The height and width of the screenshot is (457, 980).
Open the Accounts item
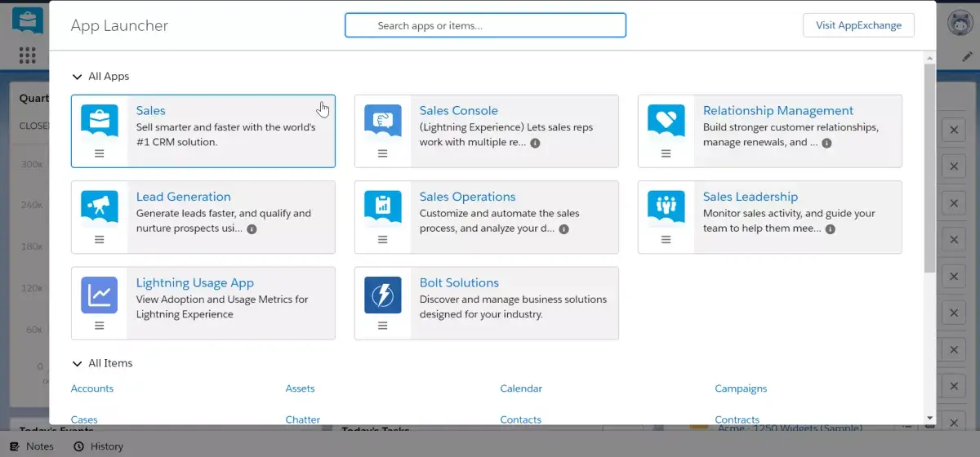92,388
